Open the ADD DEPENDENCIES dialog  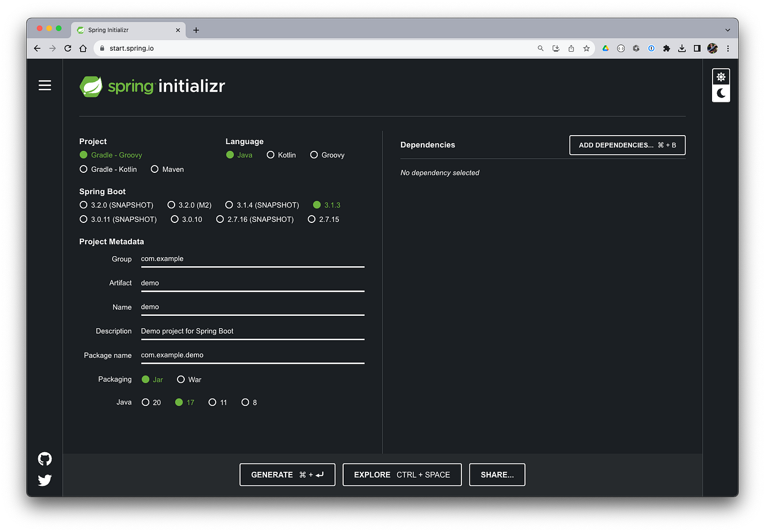pos(627,145)
